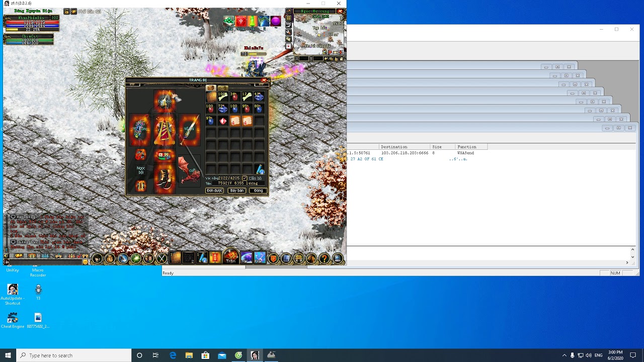This screenshot has height=362, width=644.
Task: Select the red shield action bar icon
Action: coord(273,258)
